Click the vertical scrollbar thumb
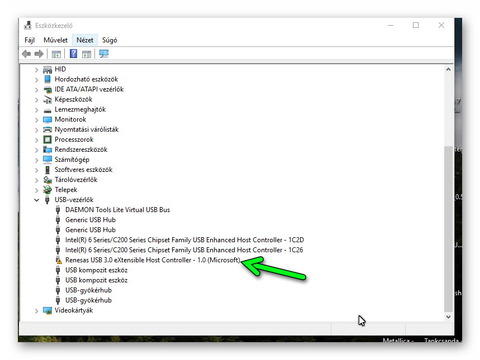The image size is (480, 360). point(448,228)
